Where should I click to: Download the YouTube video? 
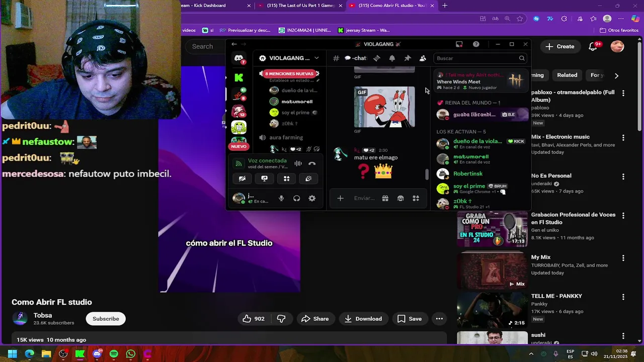coord(363,319)
